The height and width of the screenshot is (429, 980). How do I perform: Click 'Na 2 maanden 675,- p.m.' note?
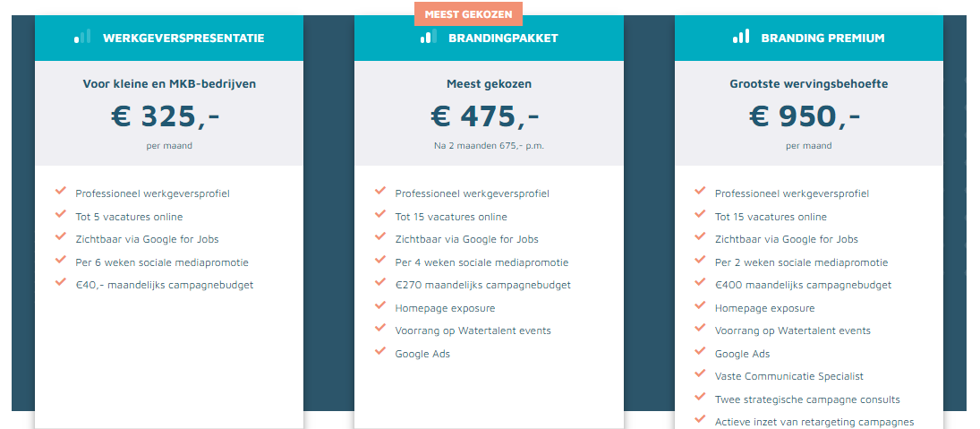pos(489,146)
